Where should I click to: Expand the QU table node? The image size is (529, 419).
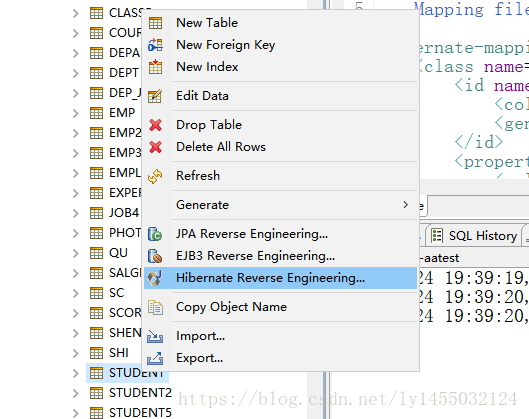pyautogui.click(x=76, y=253)
